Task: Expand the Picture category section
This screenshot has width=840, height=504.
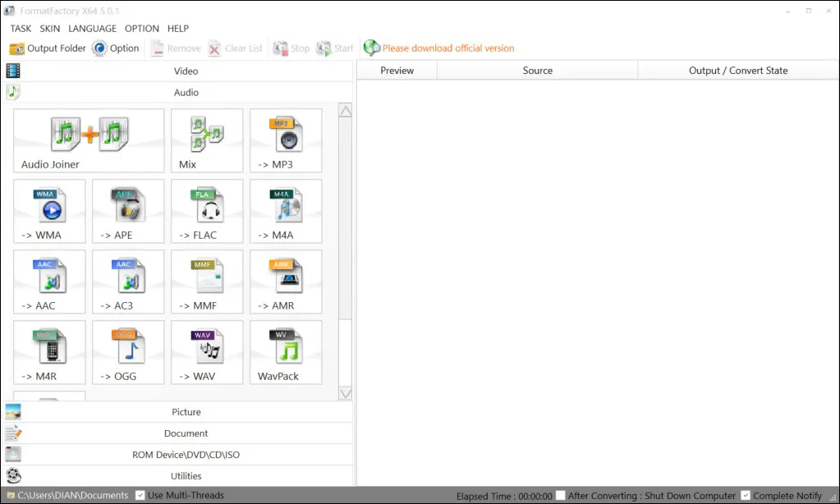Action: click(x=186, y=412)
